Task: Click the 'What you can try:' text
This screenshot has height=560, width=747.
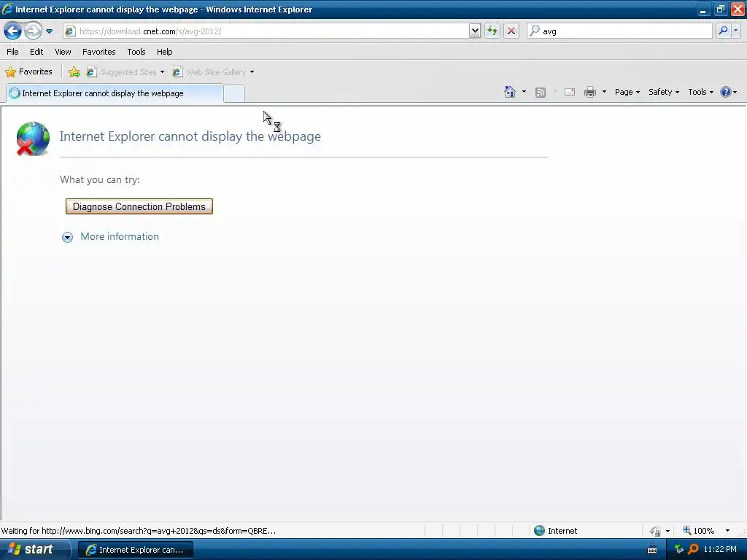Action: pos(99,179)
